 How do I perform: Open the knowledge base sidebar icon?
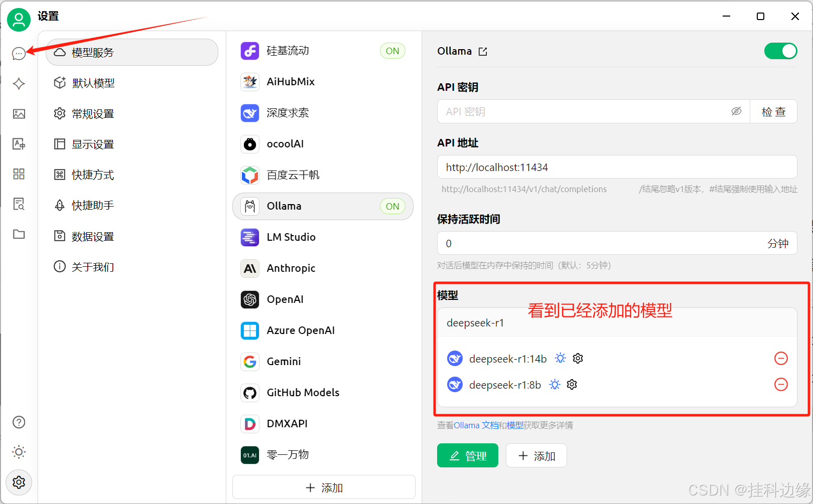19,204
